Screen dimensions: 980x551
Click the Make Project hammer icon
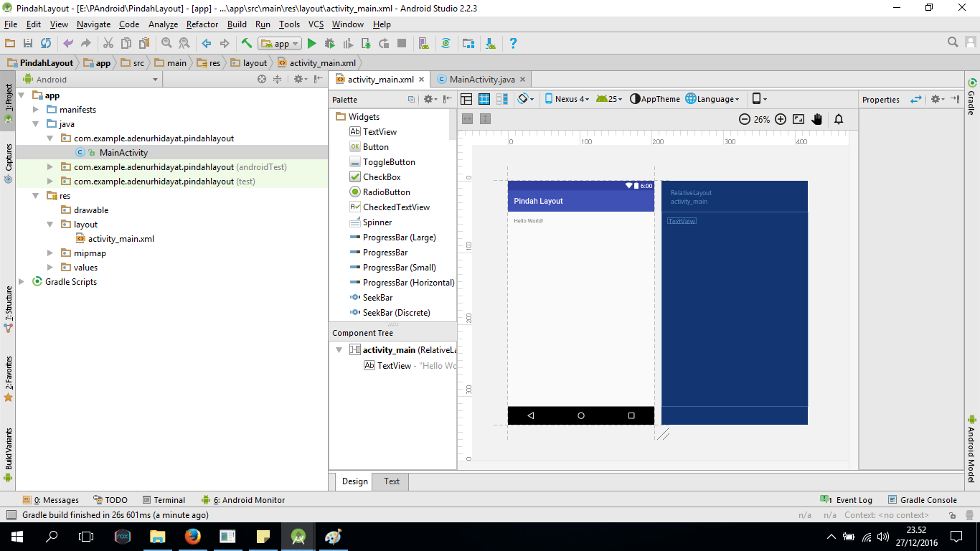point(247,44)
